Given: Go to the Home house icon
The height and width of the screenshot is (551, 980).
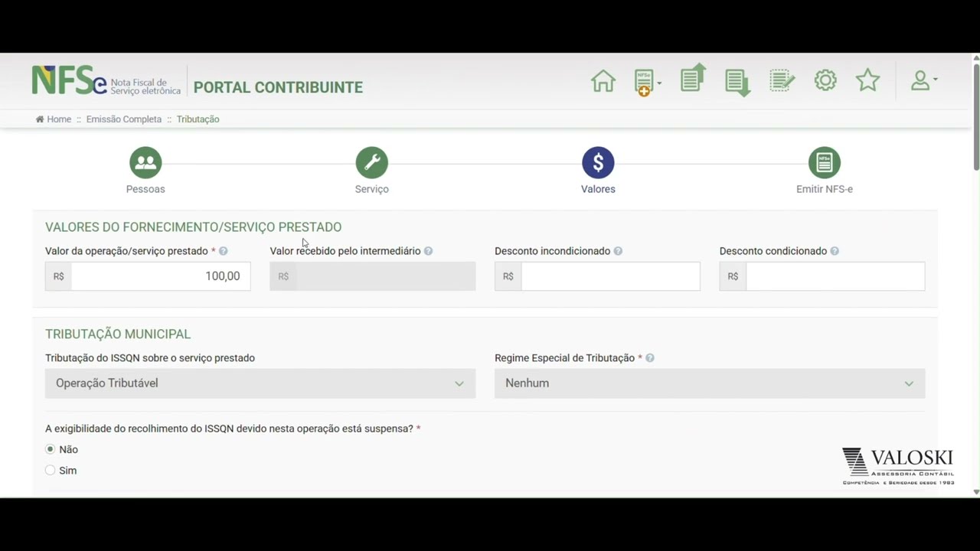Looking at the screenshot, I should (603, 80).
